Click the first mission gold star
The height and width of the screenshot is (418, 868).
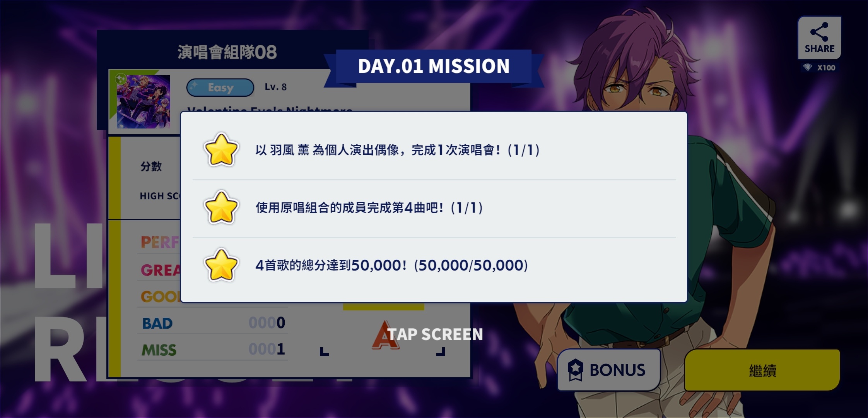tap(221, 150)
